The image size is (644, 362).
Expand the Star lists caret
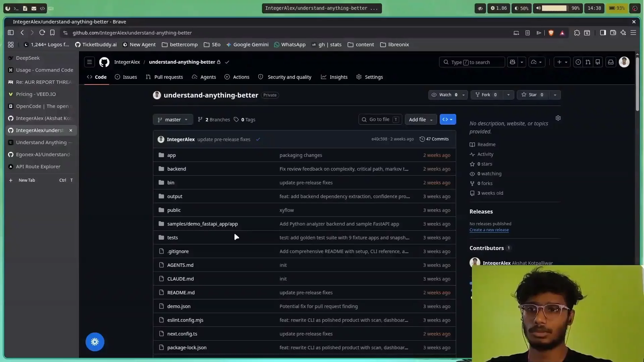pyautogui.click(x=555, y=95)
